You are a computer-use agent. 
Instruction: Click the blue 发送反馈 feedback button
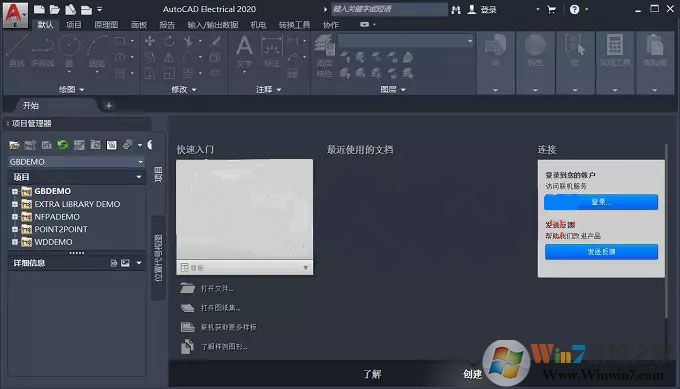point(601,252)
